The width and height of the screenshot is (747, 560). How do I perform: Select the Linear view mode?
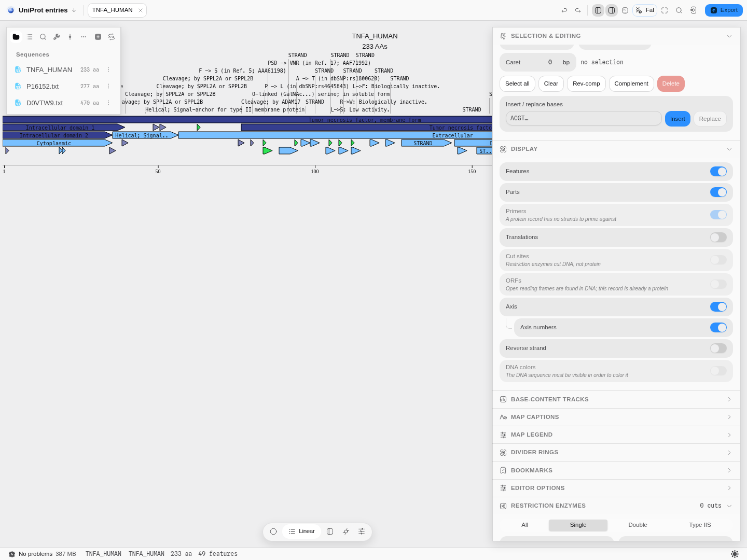coord(301,531)
